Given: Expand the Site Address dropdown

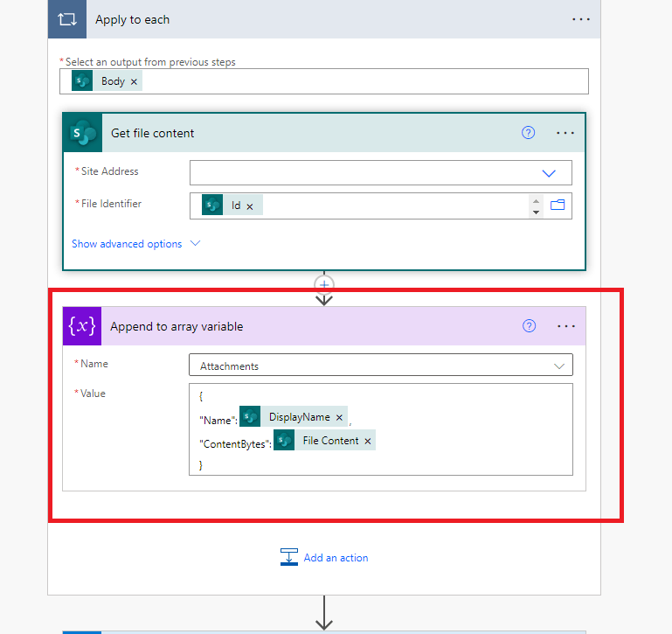Looking at the screenshot, I should click(549, 173).
